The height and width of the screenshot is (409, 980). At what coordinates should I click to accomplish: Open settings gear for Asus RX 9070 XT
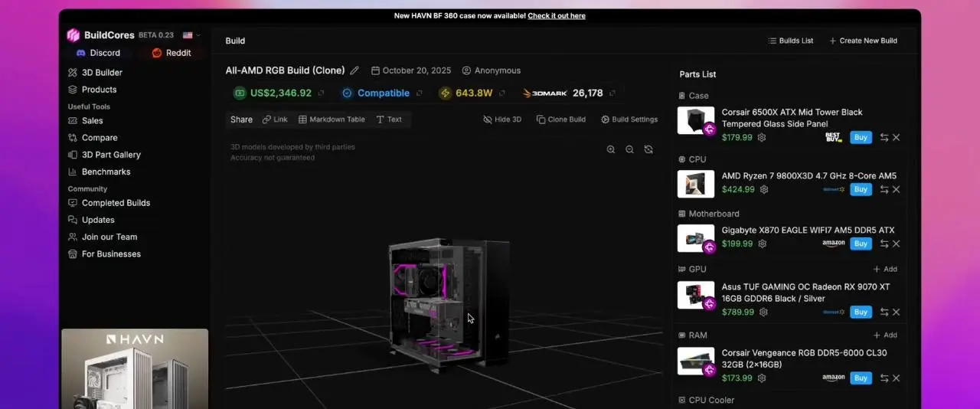[764, 312]
